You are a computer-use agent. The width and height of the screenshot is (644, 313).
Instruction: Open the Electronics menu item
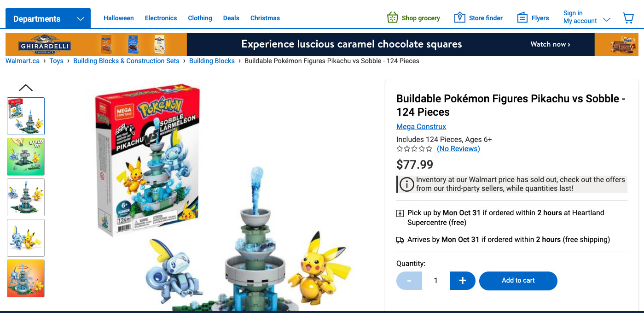(161, 18)
